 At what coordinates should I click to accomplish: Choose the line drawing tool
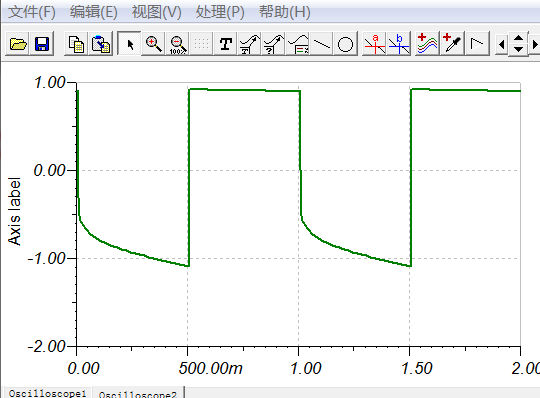[x=322, y=44]
